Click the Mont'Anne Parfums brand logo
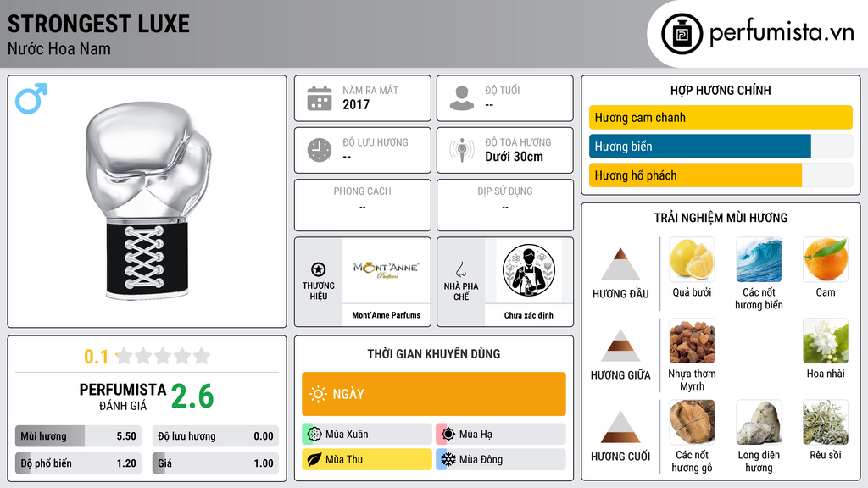This screenshot has height=488, width=868. click(387, 270)
